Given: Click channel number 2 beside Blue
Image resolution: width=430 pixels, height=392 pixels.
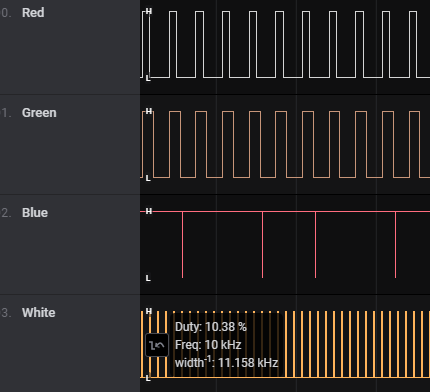Looking at the screenshot, I should tap(6, 213).
